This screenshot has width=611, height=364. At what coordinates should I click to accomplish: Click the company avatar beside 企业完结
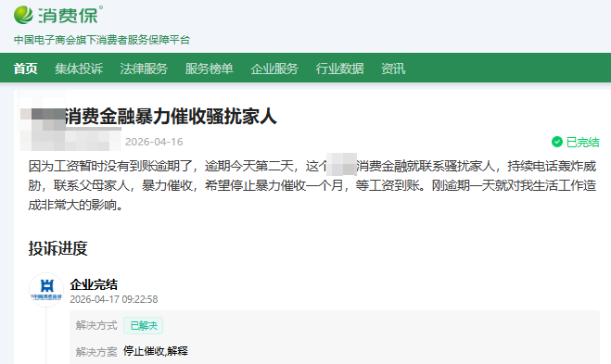click(46, 290)
